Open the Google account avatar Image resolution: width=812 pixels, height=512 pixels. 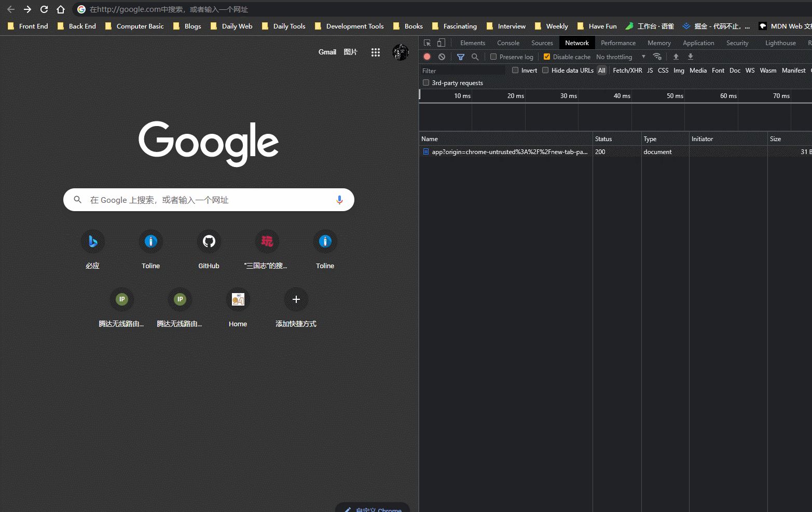[x=401, y=52]
